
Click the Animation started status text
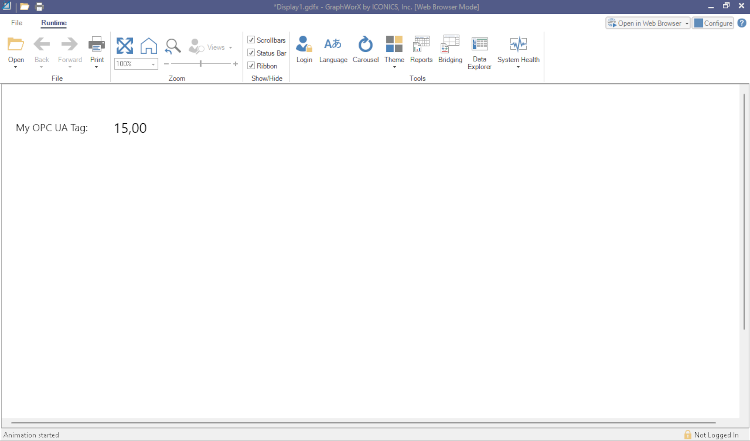[31, 435]
